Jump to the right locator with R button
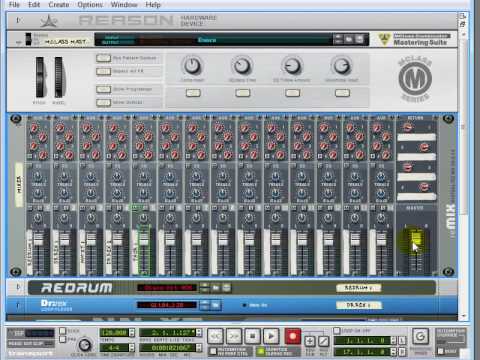 point(402,352)
